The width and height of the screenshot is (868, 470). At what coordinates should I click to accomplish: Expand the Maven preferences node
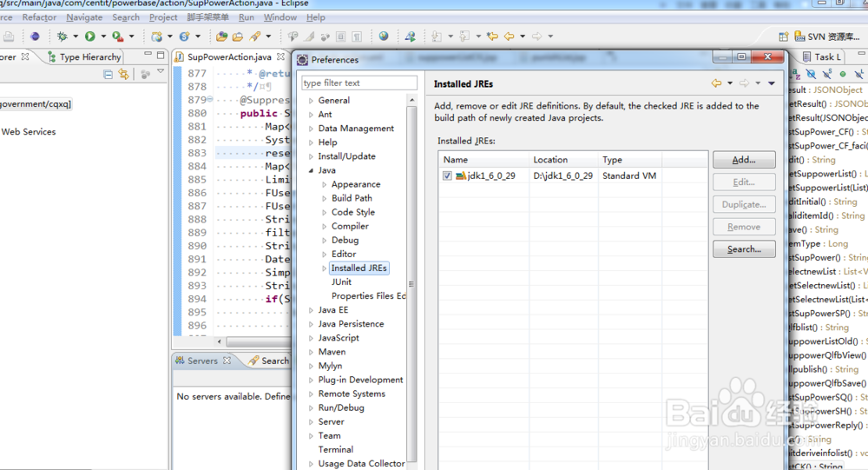pyautogui.click(x=311, y=352)
